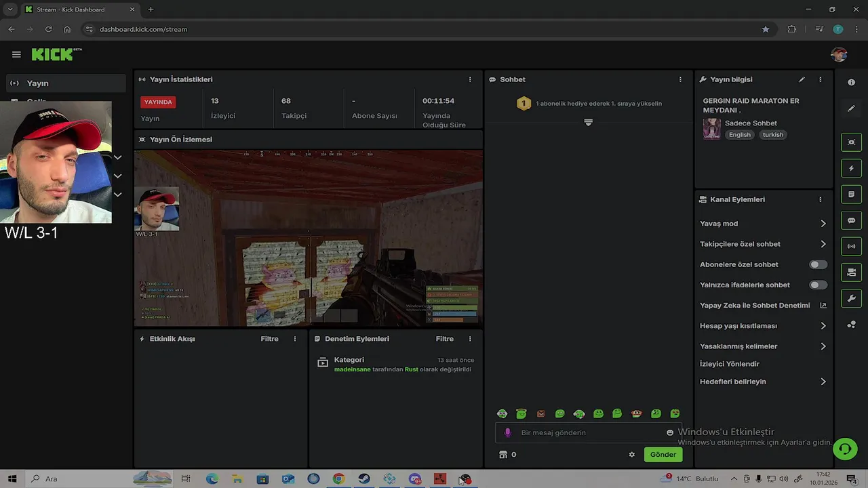Toggle the stream preview panel icon in sidebar
The image size is (868, 488).
[x=851, y=142]
